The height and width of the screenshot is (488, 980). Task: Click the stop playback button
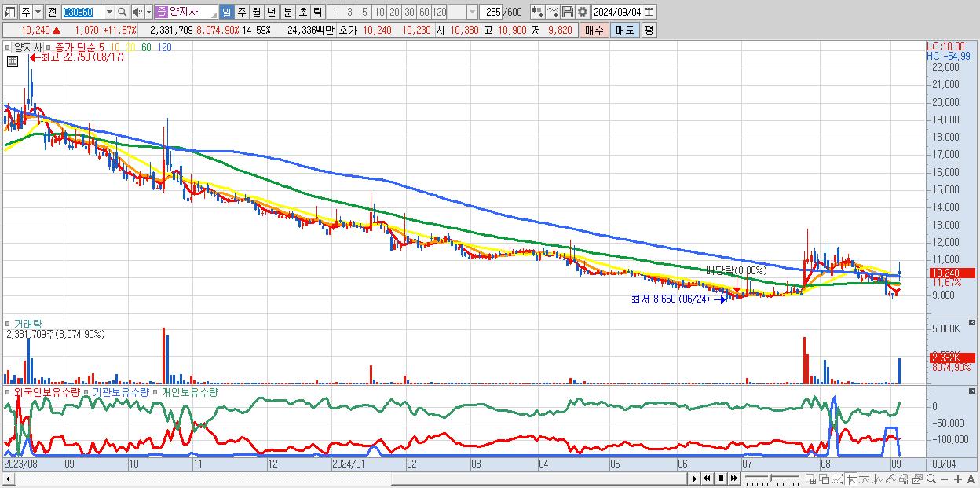[721, 478]
